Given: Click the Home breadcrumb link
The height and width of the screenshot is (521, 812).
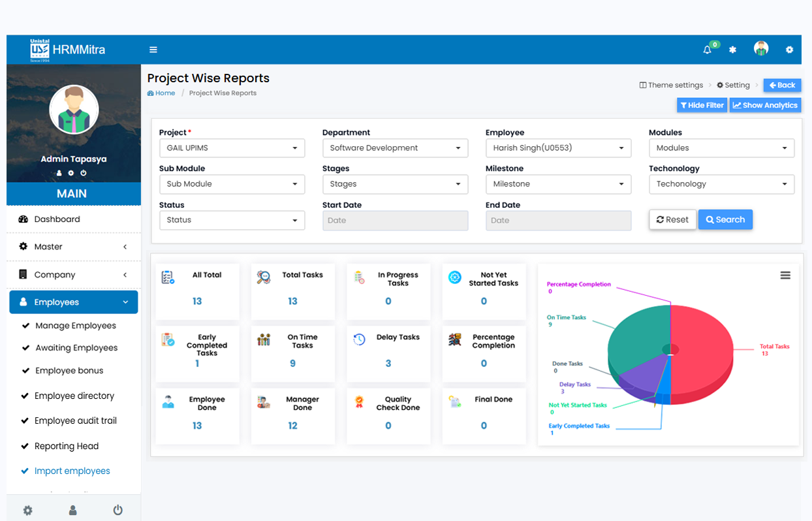Looking at the screenshot, I should click(x=164, y=93).
